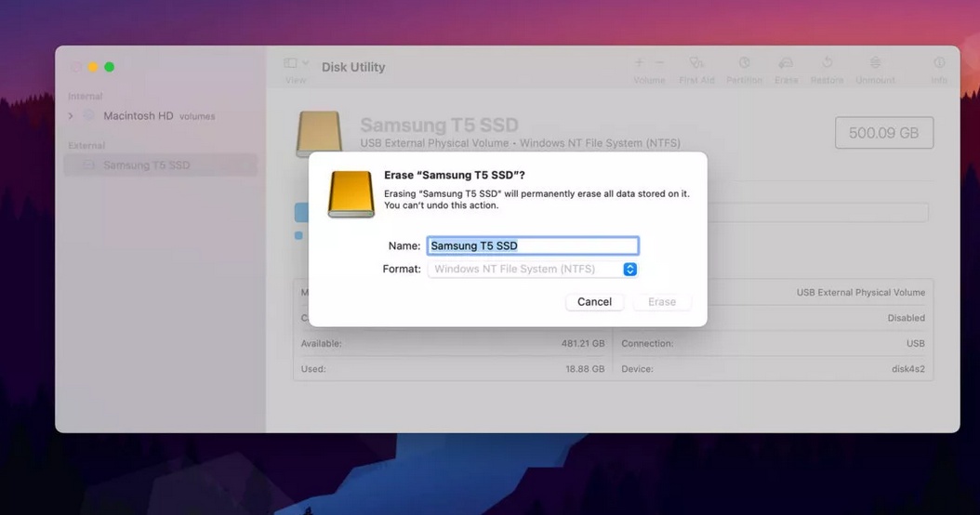Click the green zoom window button

pyautogui.click(x=110, y=67)
